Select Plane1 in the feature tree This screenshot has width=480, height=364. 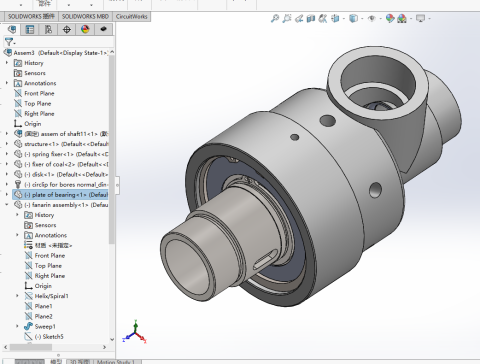[38, 306]
